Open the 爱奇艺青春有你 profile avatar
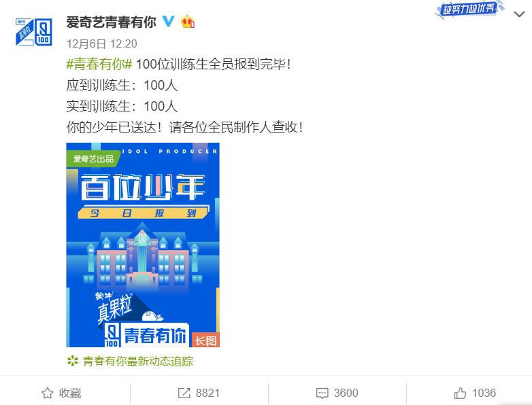The height and width of the screenshot is (405, 532). (x=33, y=32)
